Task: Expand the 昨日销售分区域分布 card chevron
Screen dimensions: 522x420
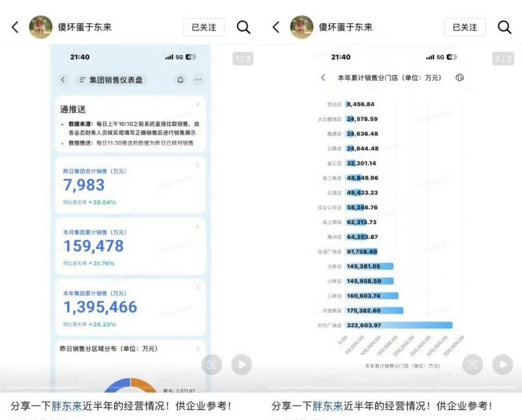Action: point(198,348)
